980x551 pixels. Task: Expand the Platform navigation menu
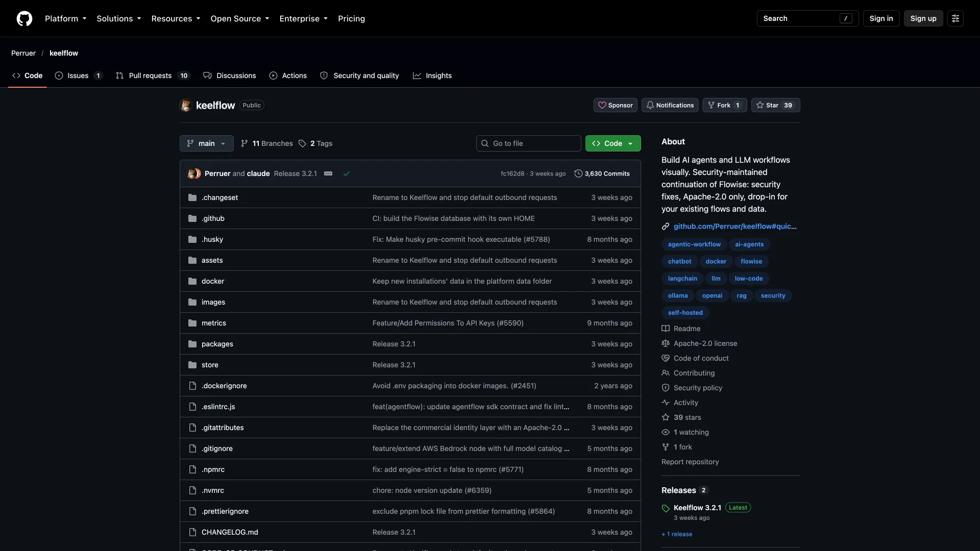(66, 18)
